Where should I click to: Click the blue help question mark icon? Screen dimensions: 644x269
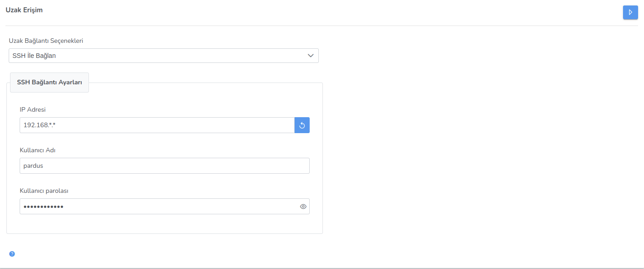coord(12,254)
